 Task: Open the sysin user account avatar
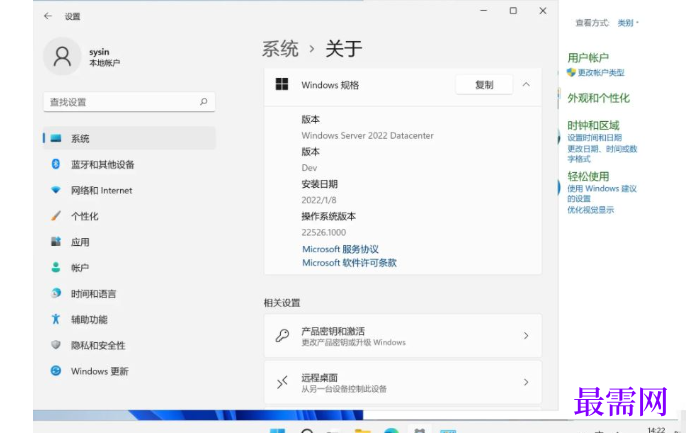pos(62,56)
